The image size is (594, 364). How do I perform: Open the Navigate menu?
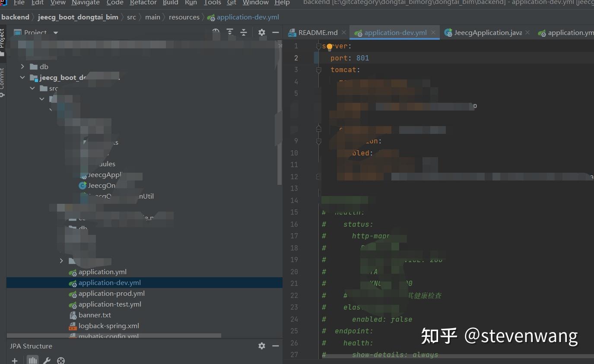(x=86, y=3)
